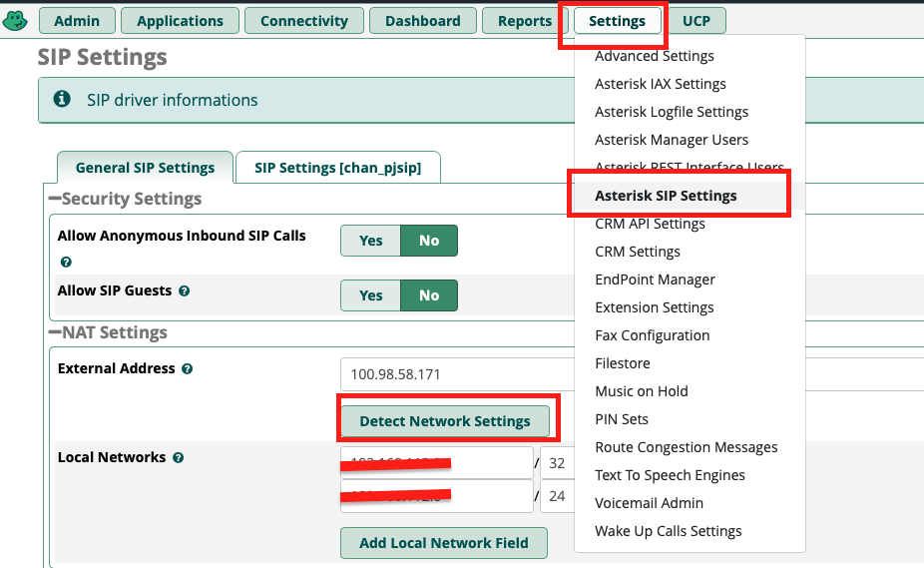Viewport: 924px width, 568px height.
Task: Open help icon next to Local Networks
Action: point(178,458)
